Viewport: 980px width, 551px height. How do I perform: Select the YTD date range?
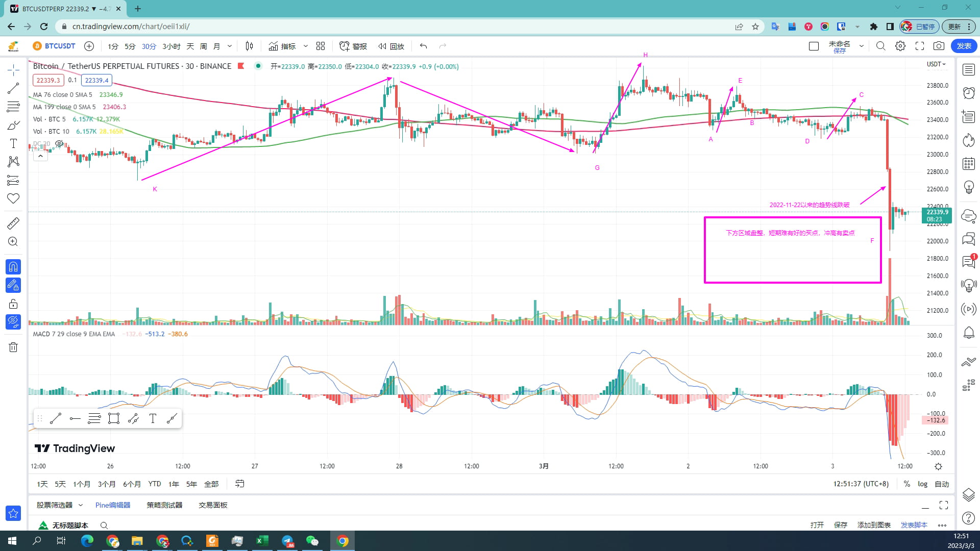pyautogui.click(x=155, y=484)
